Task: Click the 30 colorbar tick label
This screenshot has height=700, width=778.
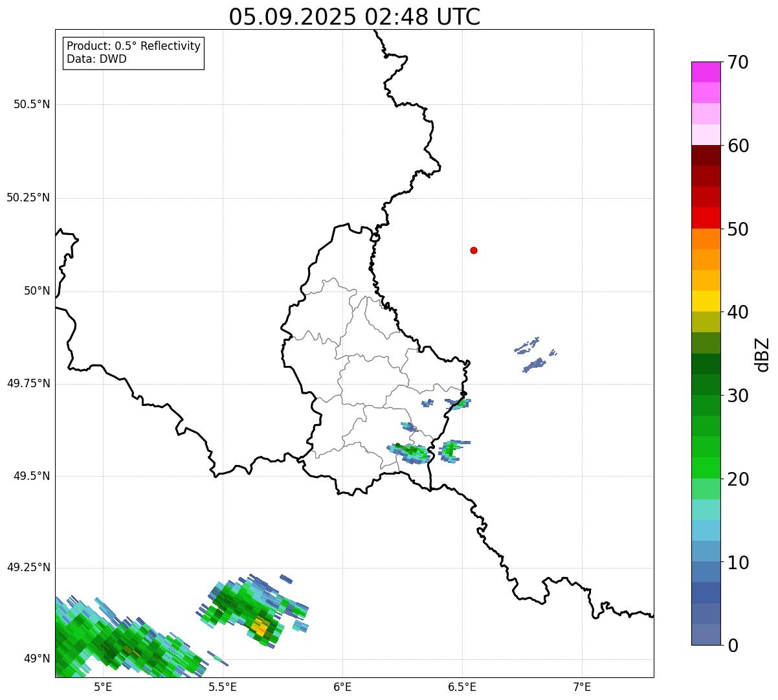Action: point(738,396)
